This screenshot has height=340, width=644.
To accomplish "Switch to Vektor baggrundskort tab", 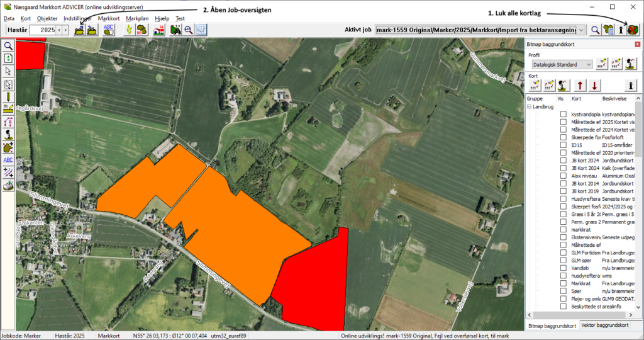I will coord(606,325).
